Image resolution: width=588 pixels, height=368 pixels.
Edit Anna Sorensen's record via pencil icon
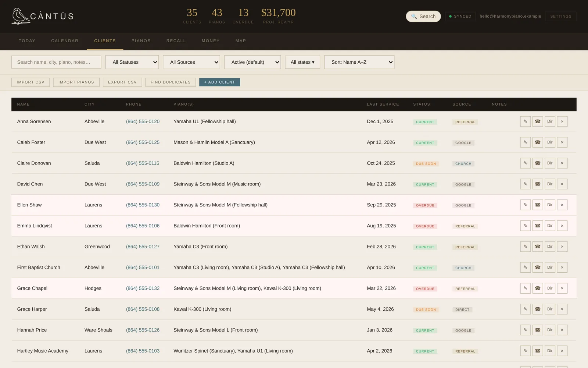[525, 121]
